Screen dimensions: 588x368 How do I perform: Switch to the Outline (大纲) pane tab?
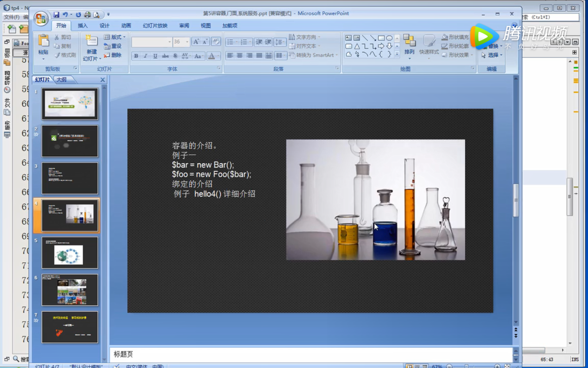(62, 80)
